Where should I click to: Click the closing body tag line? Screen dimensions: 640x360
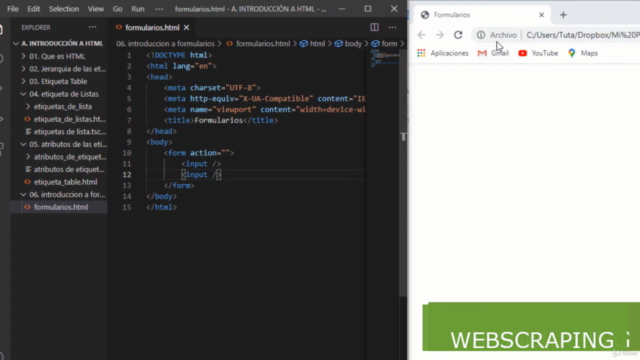tap(161, 196)
